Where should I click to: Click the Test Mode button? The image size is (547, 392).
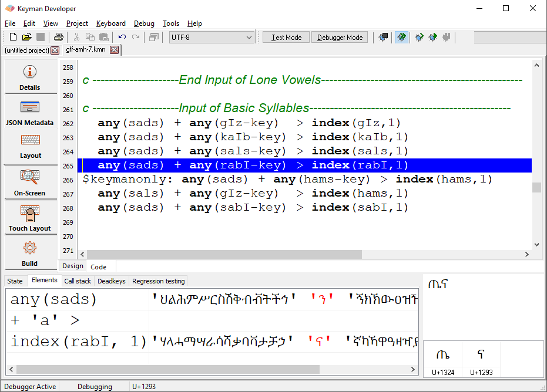(286, 38)
